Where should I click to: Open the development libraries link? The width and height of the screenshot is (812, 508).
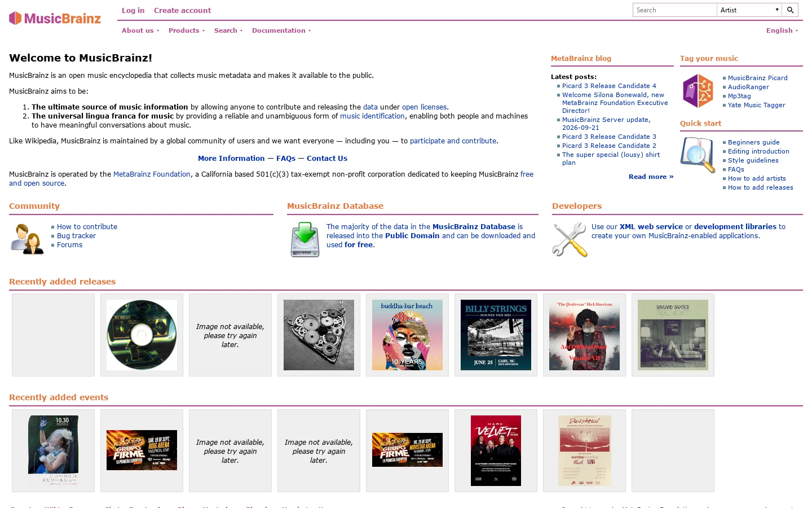click(735, 227)
